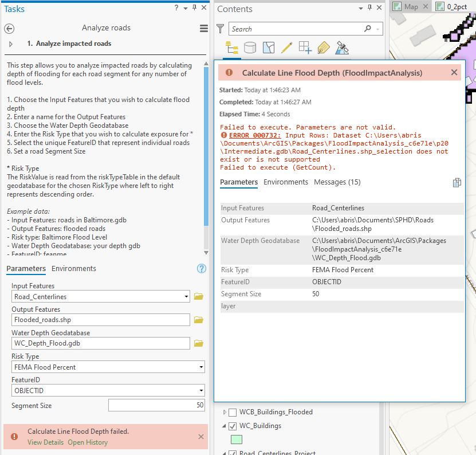The width and height of the screenshot is (476, 455).
Task: Select List By Drawing Order in Contents
Action: [231, 48]
